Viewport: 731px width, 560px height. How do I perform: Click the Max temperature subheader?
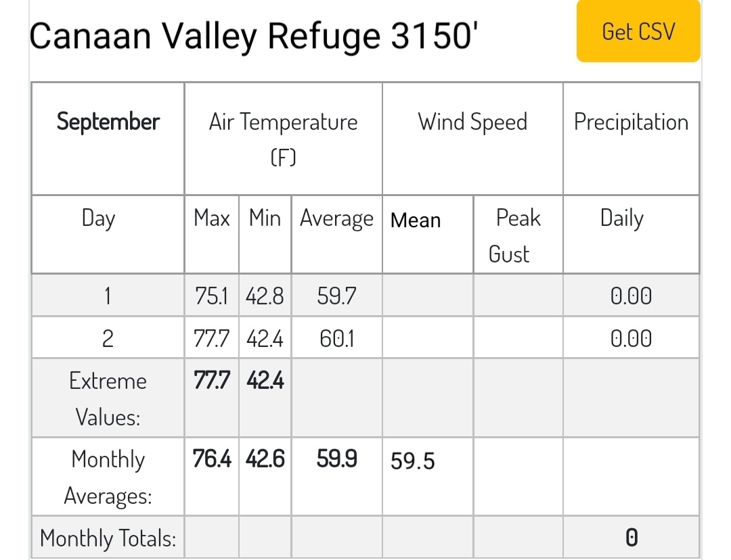[212, 234]
